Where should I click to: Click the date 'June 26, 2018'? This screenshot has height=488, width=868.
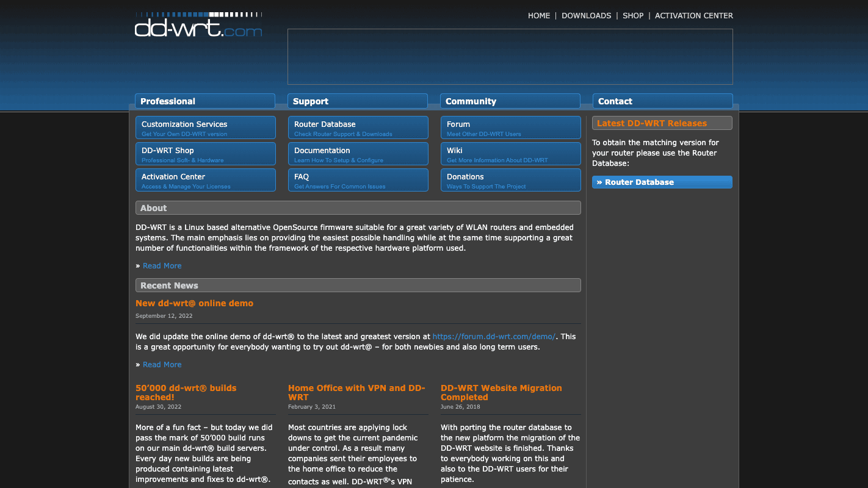click(460, 407)
